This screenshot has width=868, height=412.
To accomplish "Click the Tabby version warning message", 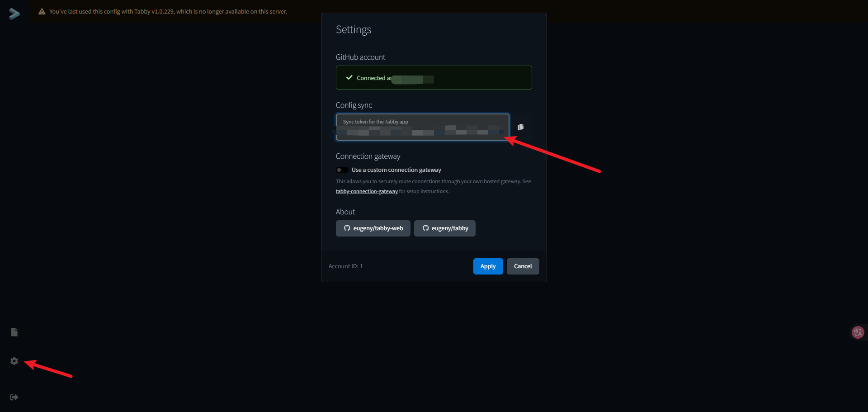I will click(x=168, y=12).
